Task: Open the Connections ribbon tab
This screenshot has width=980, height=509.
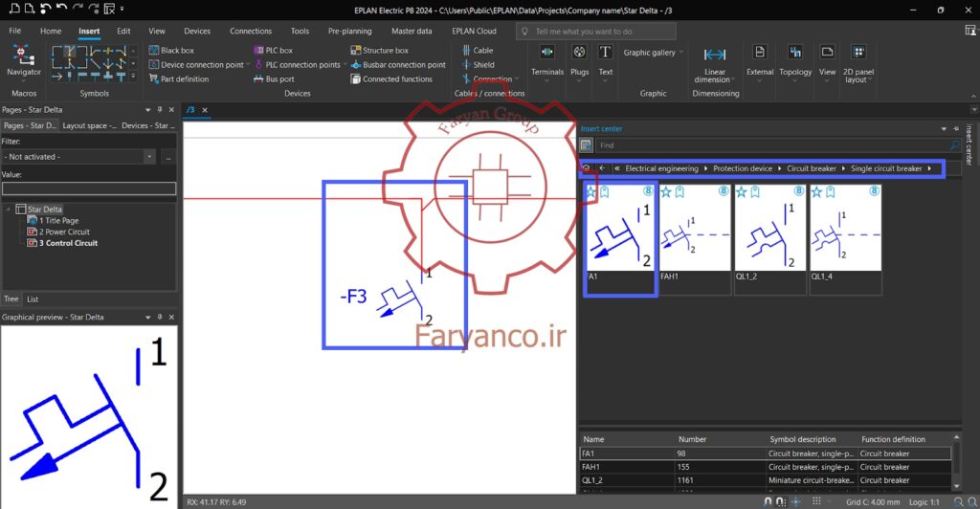Action: [251, 31]
